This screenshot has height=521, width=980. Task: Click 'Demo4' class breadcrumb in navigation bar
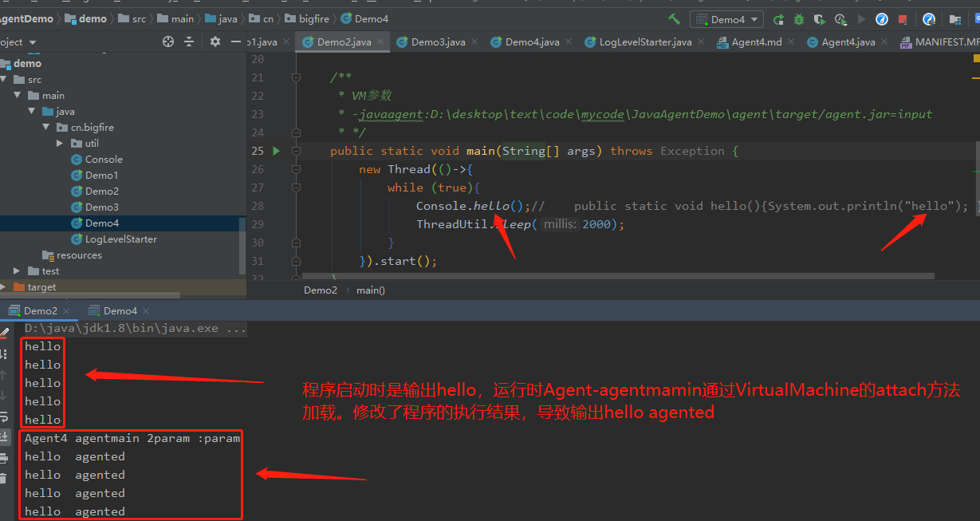(x=364, y=19)
